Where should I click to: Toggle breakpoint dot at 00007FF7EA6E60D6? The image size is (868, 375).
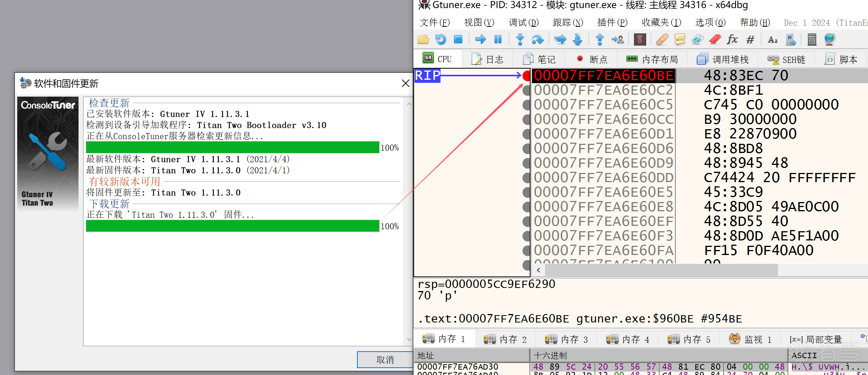point(527,148)
